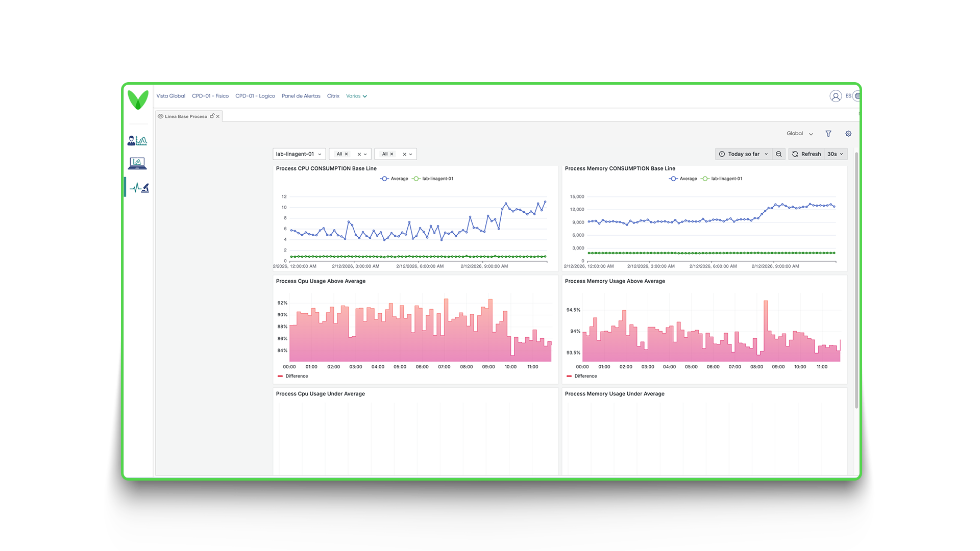Open the user analytics sidebar icon

(137, 140)
